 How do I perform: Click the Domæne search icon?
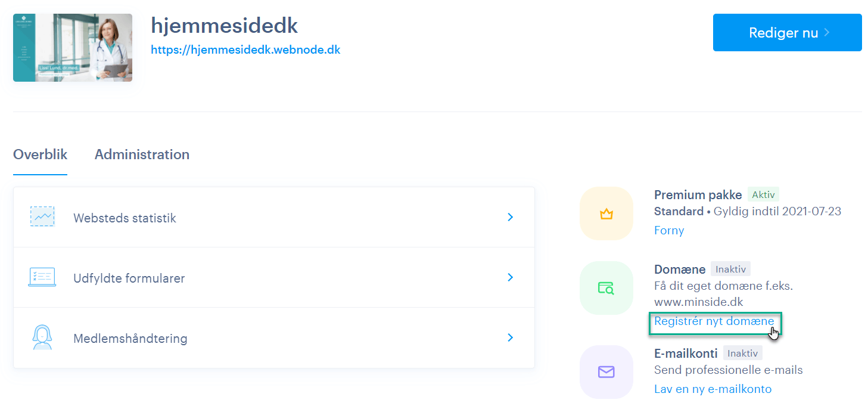click(x=606, y=288)
